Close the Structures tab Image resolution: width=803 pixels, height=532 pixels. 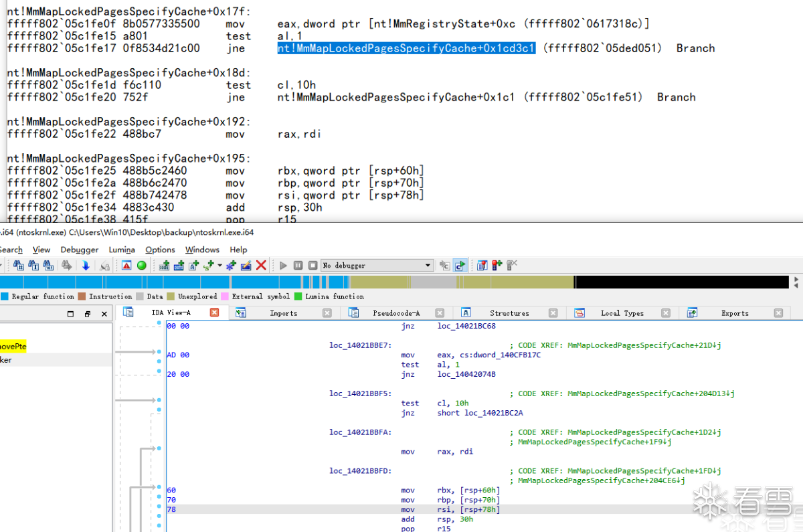pos(553,313)
